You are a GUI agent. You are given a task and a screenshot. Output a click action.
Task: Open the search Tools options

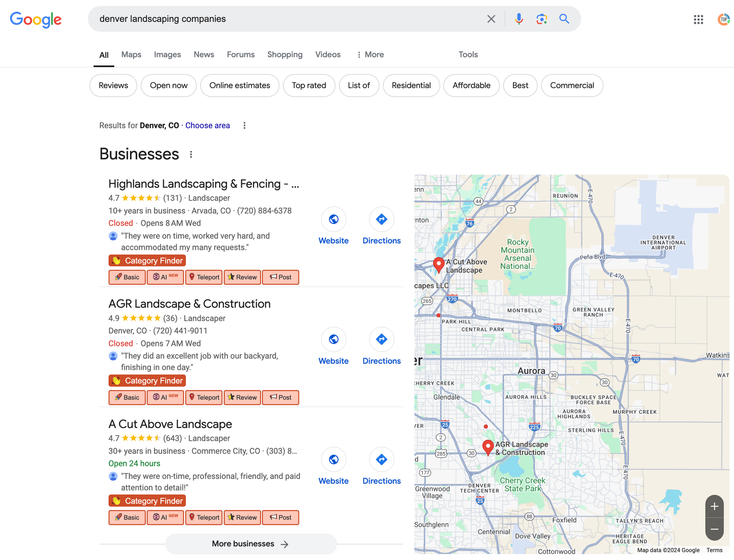tap(468, 55)
